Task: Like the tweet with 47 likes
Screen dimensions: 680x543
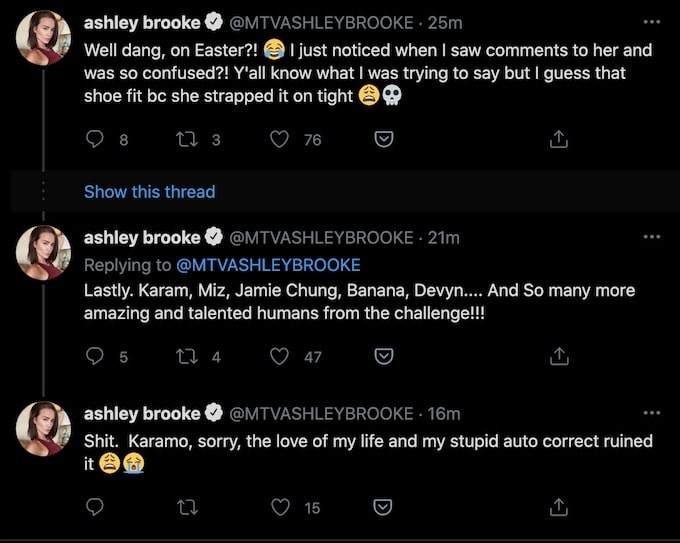Action: click(280, 356)
